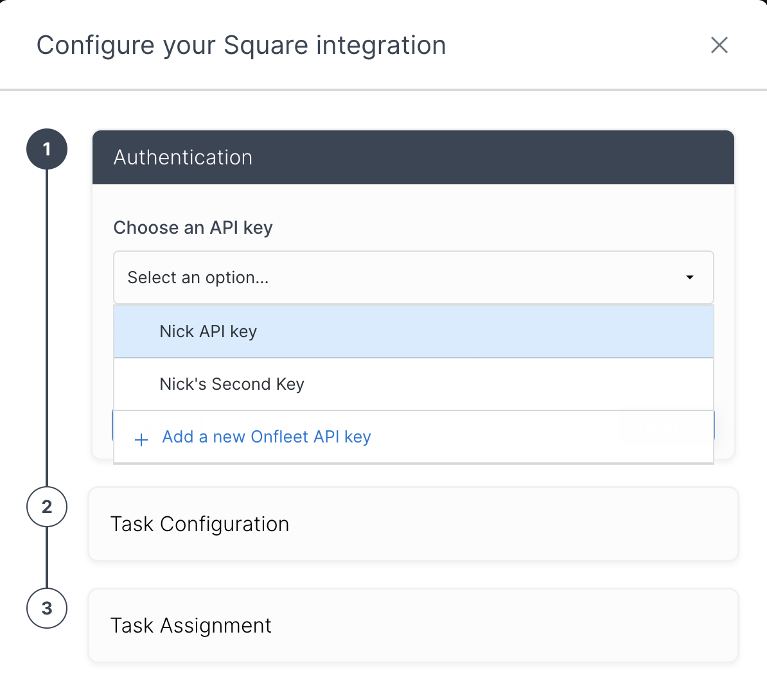Expand the Task Assignment section
This screenshot has width=767, height=700.
point(413,625)
